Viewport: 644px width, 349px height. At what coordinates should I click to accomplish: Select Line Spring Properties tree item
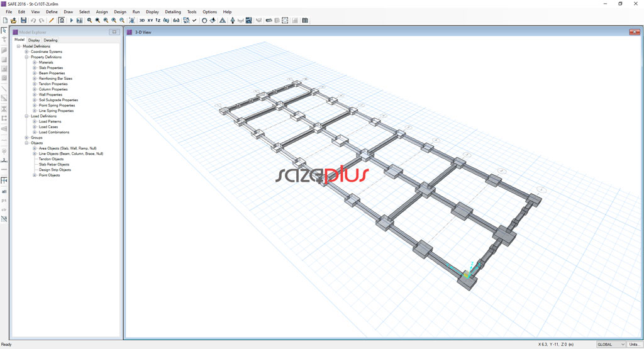[56, 111]
